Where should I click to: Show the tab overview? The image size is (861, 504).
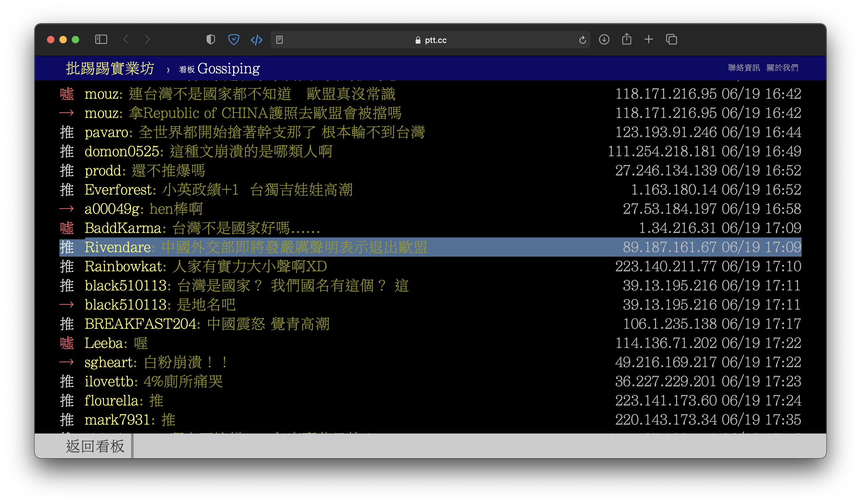(671, 40)
